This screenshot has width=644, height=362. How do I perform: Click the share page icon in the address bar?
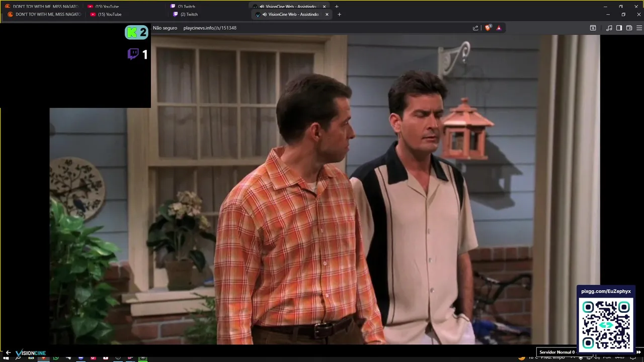click(475, 28)
